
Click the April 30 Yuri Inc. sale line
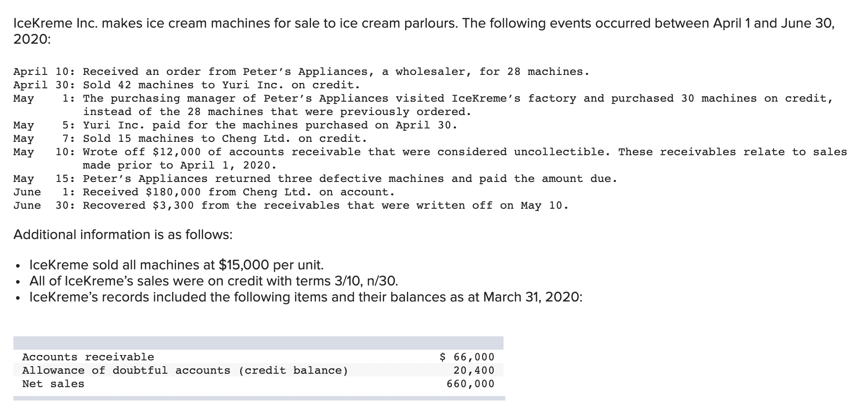click(186, 85)
